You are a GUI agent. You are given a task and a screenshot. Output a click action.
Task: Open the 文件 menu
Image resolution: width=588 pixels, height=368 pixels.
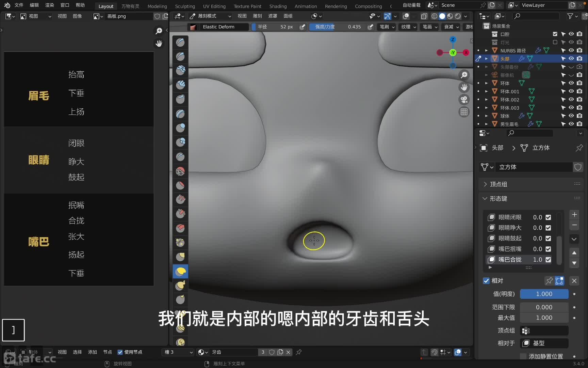(x=19, y=5)
